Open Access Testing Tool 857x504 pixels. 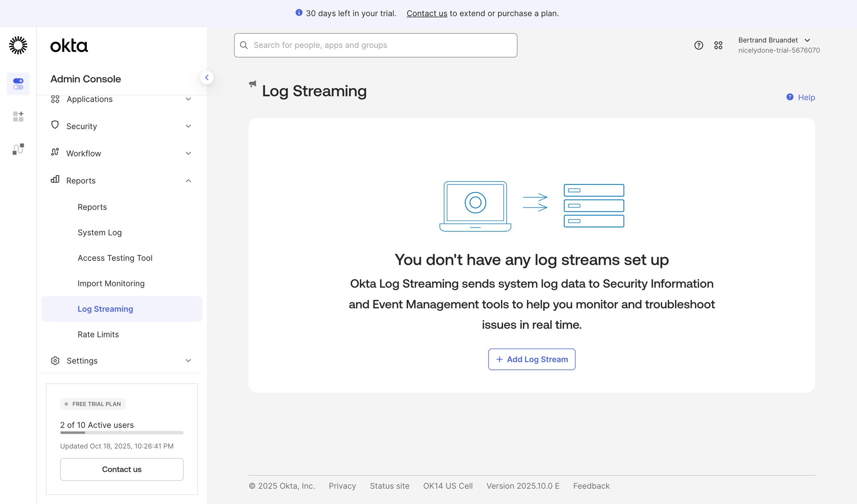115,258
